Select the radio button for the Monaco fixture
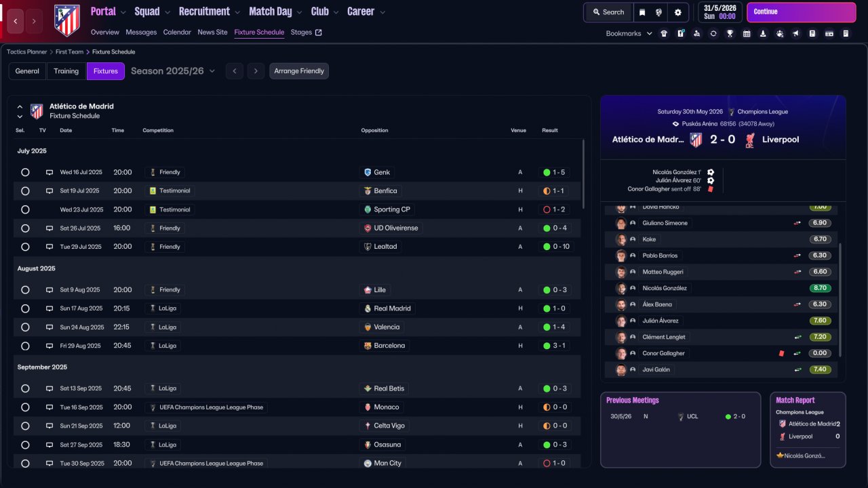This screenshot has width=868, height=488. [25, 407]
